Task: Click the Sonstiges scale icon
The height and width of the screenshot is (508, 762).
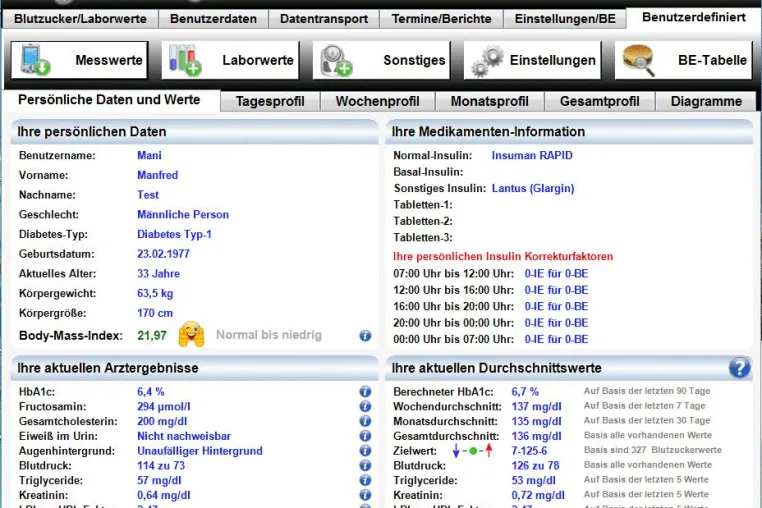Action: (336, 60)
